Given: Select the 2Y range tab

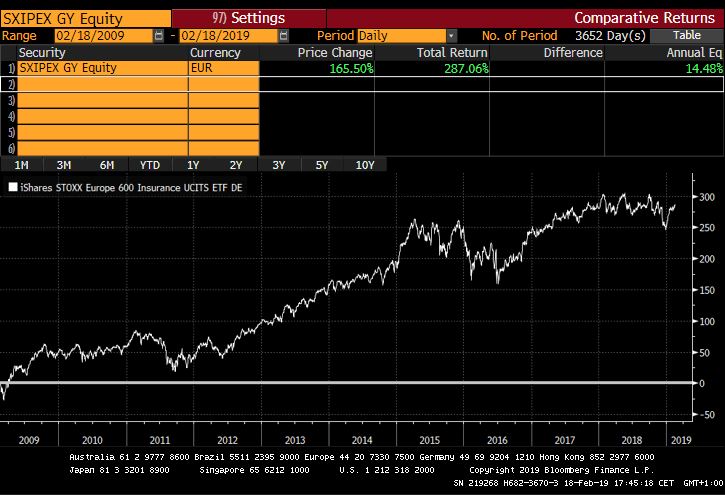Looking at the screenshot, I should pos(236,165).
